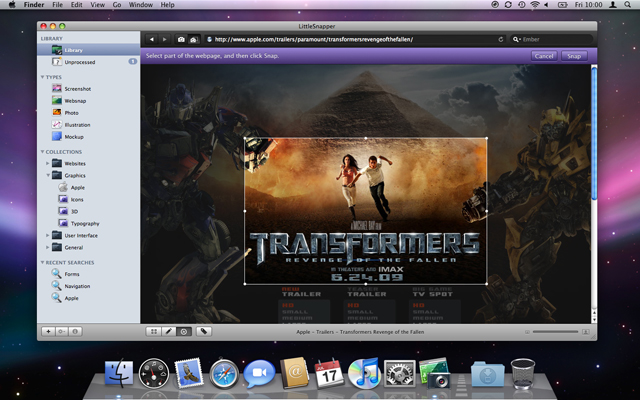This screenshot has width=640, height=400.
Task: Open Spotlight search in the menu bar
Action: (627, 5)
